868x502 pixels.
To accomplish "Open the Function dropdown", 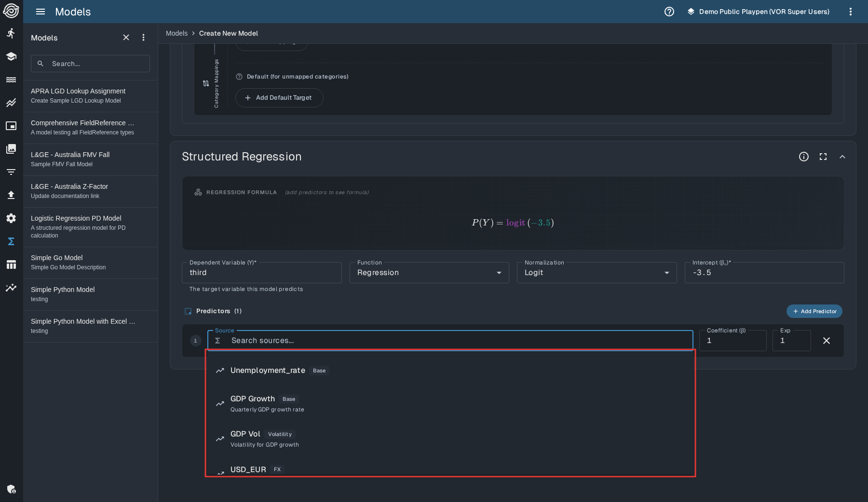I will click(x=429, y=273).
